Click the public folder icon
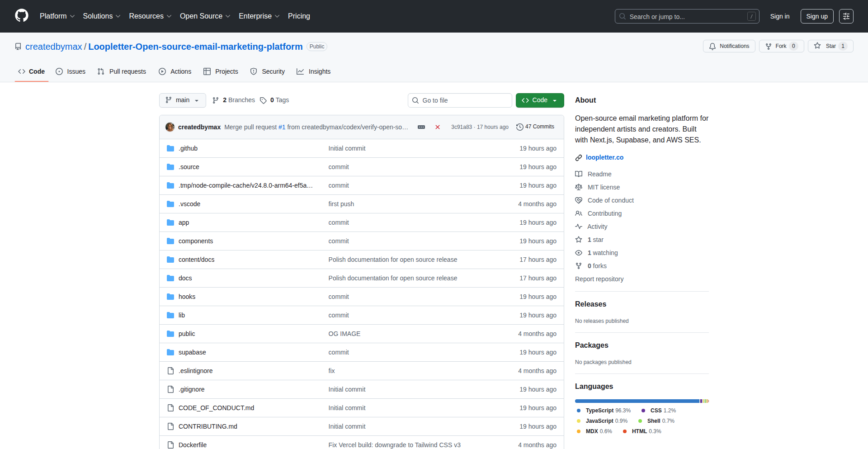This screenshot has width=868, height=449. pos(170,334)
